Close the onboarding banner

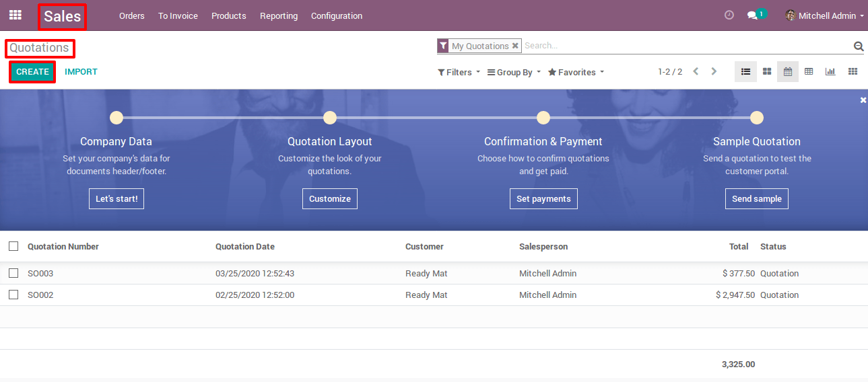click(x=863, y=100)
